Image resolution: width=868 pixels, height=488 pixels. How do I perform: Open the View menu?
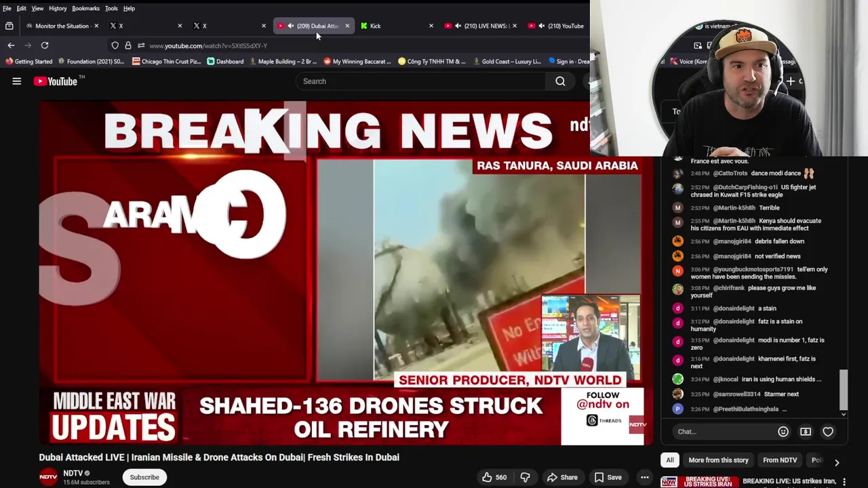click(x=37, y=8)
